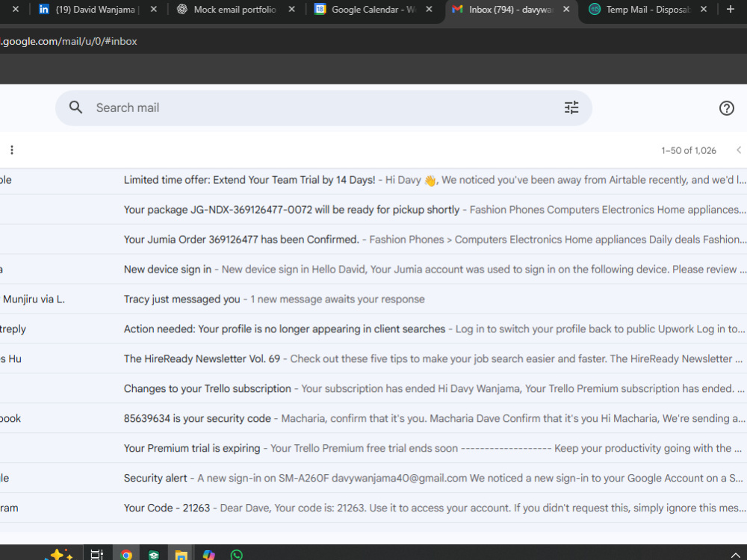Close the Temp Mail tab

[703, 9]
